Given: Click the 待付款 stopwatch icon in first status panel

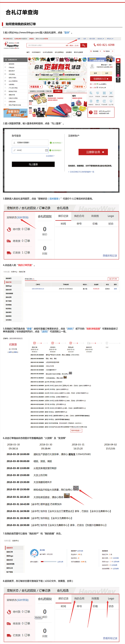Looking at the screenshot, I should (x=9, y=229).
